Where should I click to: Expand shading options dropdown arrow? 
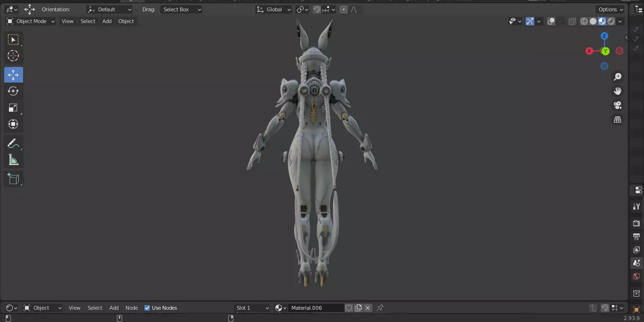point(620,21)
